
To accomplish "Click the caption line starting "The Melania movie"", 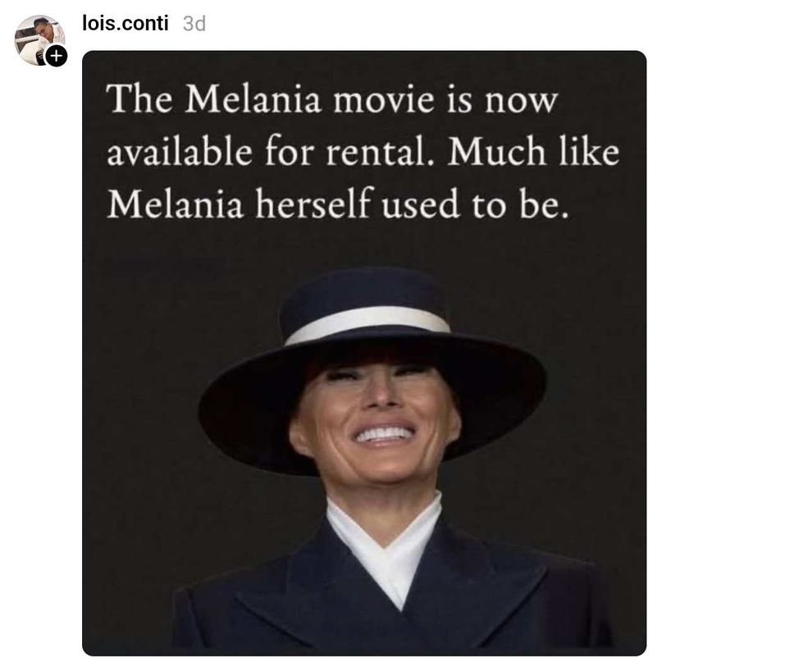I will coord(332,100).
